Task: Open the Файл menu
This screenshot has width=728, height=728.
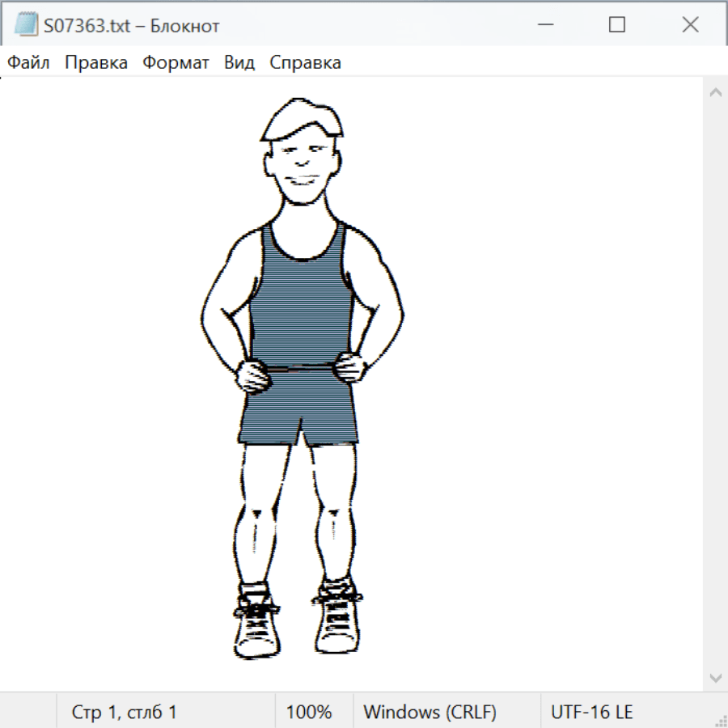Action: pyautogui.click(x=28, y=63)
